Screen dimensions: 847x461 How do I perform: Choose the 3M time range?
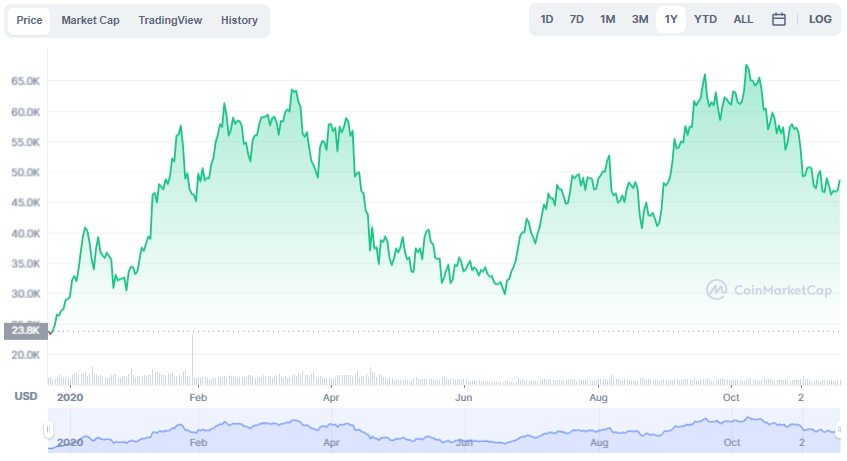(640, 19)
